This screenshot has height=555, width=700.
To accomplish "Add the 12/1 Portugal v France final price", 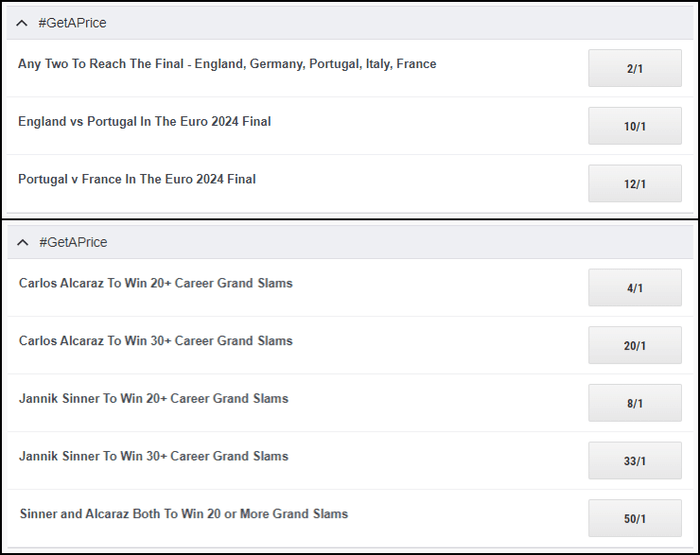I will [x=635, y=184].
